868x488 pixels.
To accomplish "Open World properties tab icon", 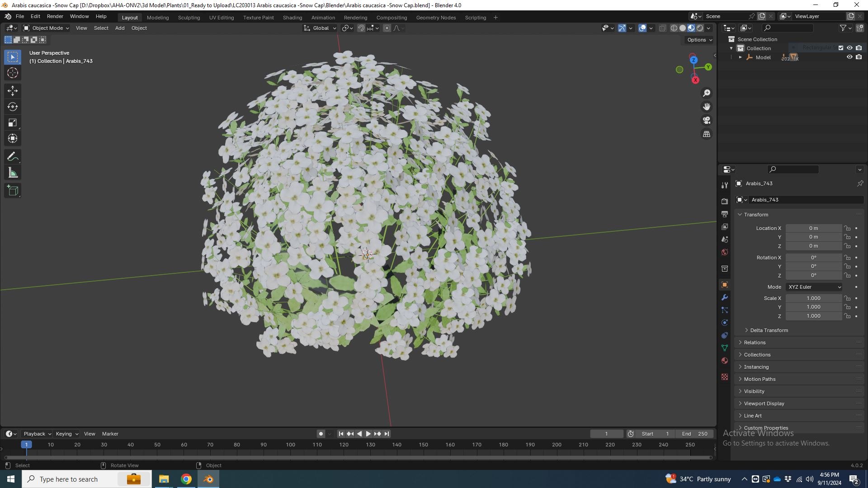I will 725,252.
